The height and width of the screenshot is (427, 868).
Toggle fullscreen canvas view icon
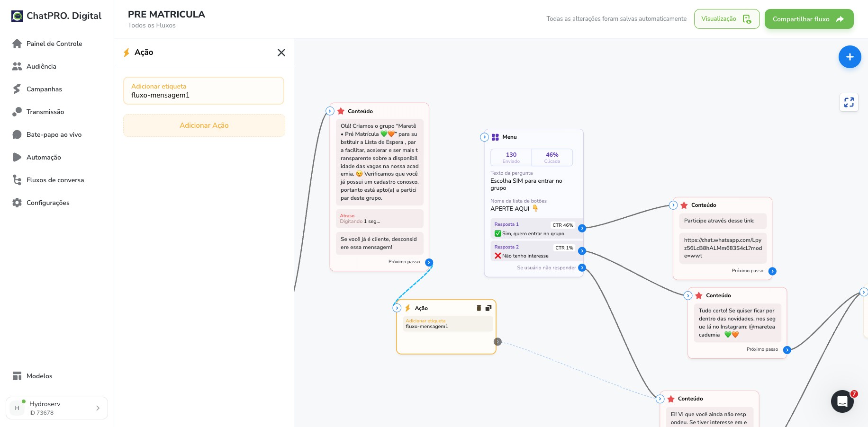point(849,102)
